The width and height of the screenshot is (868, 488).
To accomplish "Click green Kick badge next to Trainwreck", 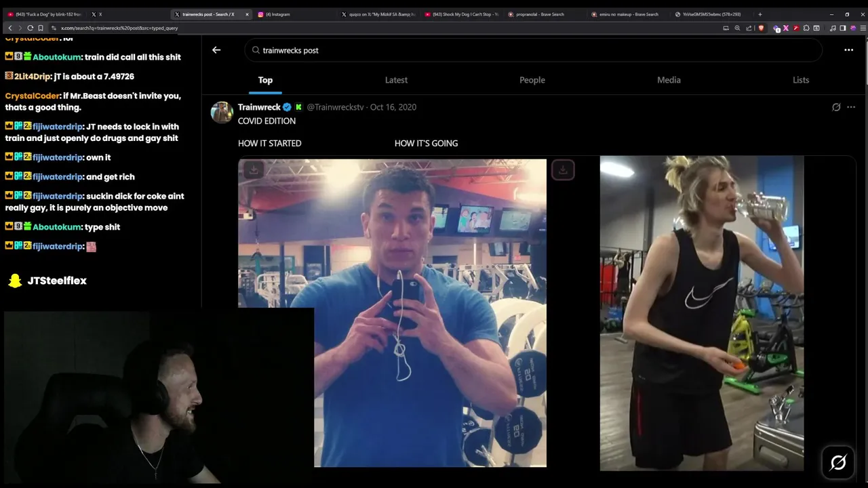I will pyautogui.click(x=298, y=107).
